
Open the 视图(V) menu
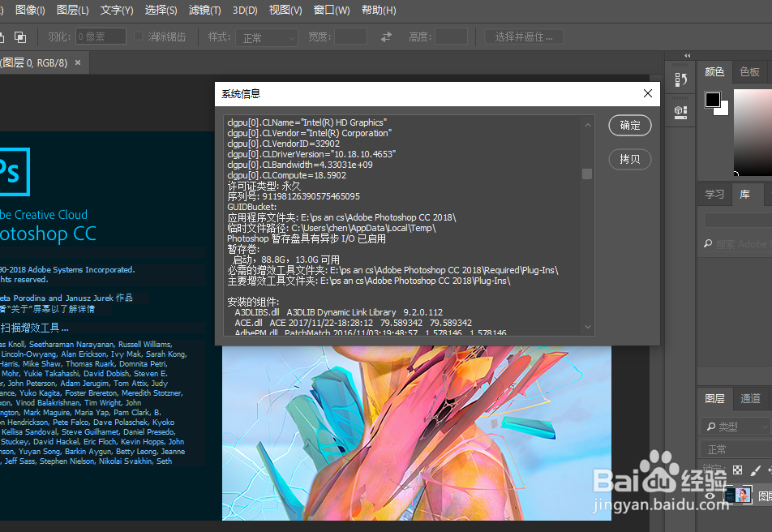point(285,10)
